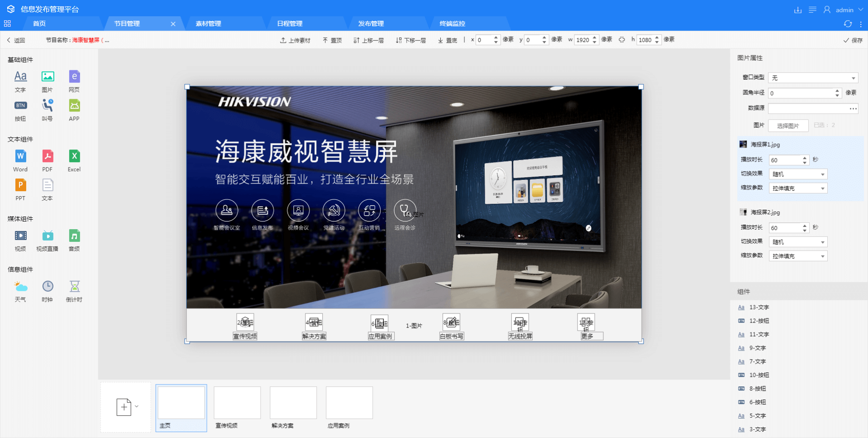
Task: Select 12-按钮 in component list
Action: (799, 321)
